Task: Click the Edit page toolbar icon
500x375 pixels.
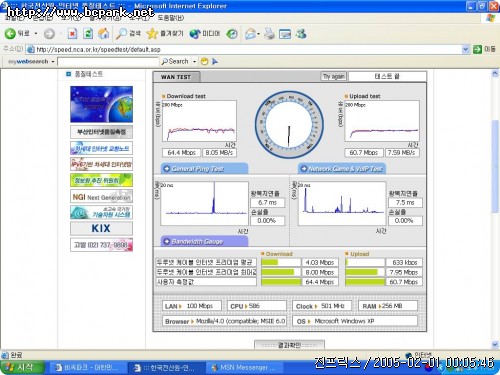Action: pyautogui.click(x=285, y=34)
